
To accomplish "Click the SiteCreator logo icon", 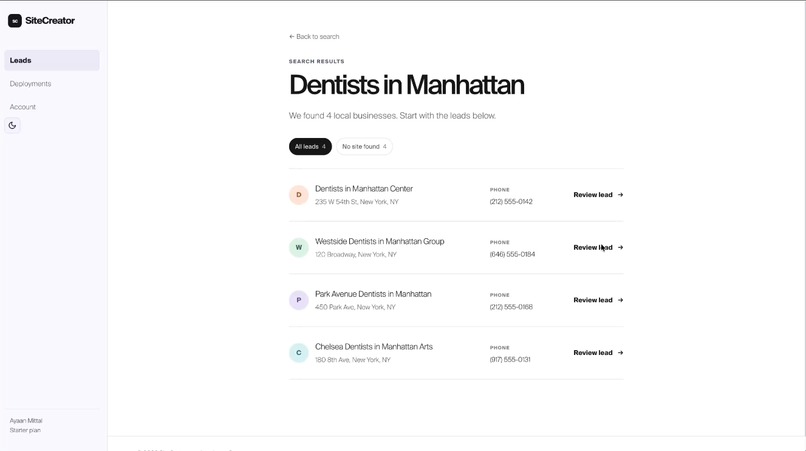I will coord(14,21).
